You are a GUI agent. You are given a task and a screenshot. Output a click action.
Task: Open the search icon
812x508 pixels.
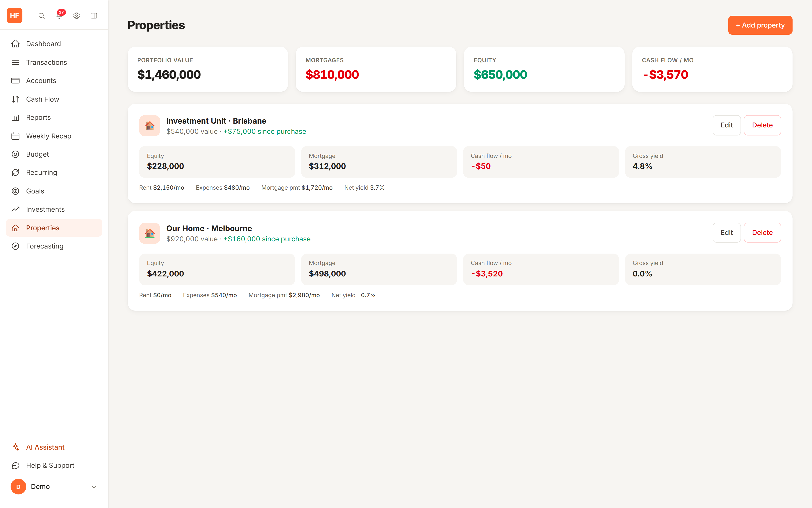41,16
